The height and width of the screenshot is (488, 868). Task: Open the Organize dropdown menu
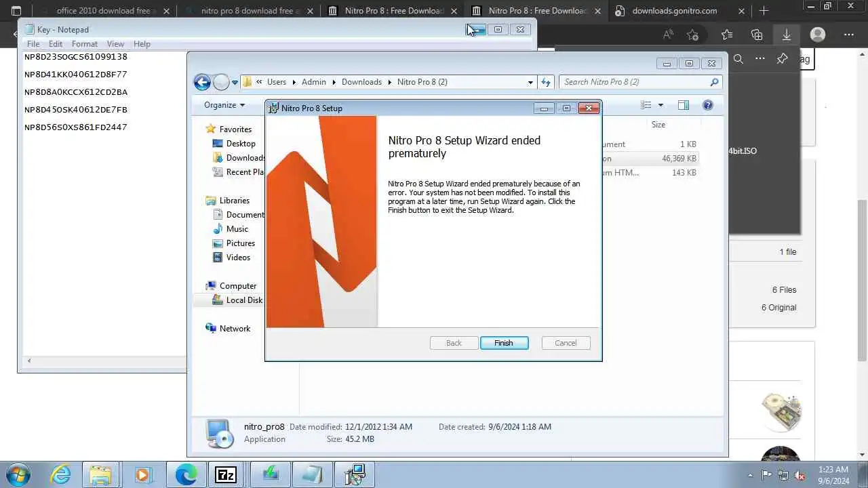pos(224,105)
